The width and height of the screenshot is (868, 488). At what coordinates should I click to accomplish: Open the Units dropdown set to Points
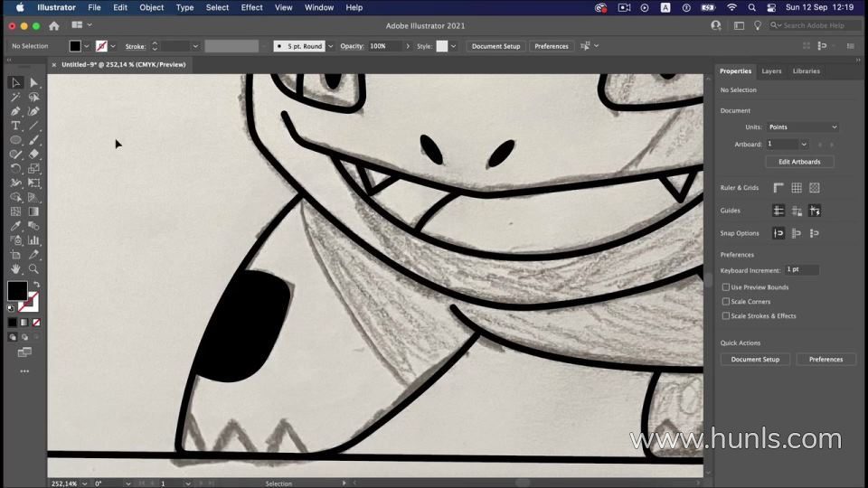coord(802,127)
